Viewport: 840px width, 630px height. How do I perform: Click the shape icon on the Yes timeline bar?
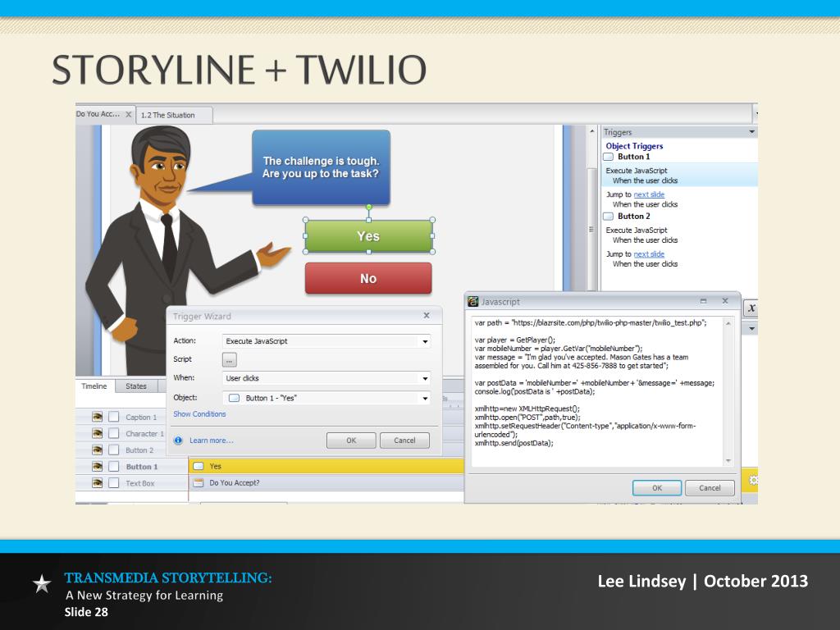point(199,466)
